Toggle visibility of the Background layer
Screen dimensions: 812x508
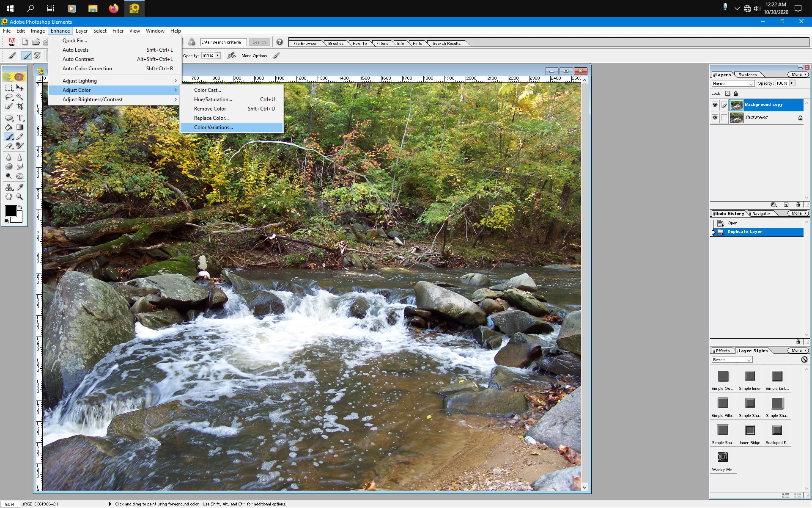pos(715,117)
